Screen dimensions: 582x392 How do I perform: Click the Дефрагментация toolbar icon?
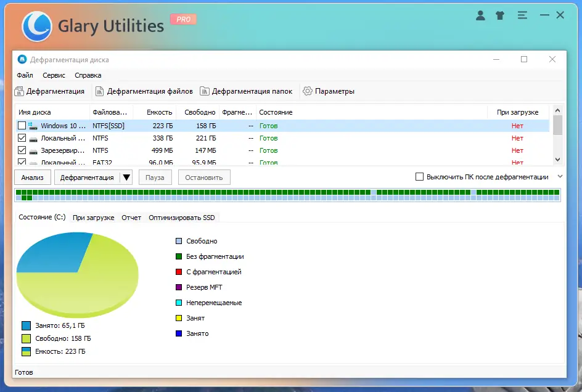tap(19, 91)
